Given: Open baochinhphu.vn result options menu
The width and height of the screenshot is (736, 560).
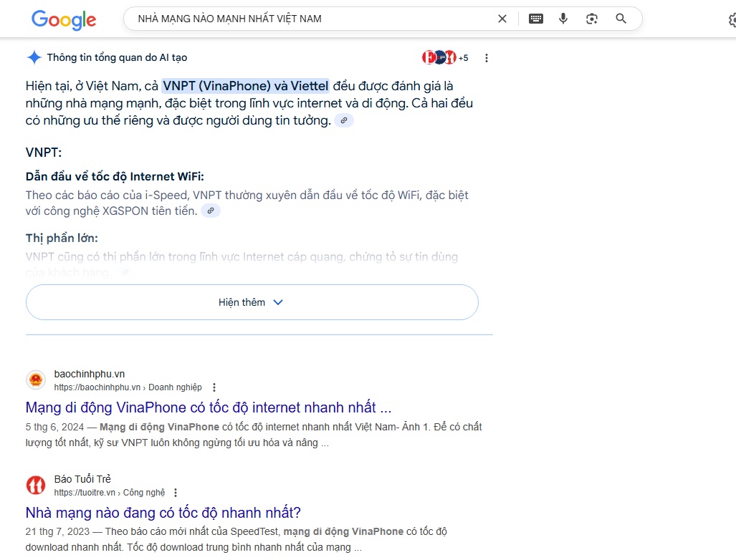Looking at the screenshot, I should pyautogui.click(x=214, y=387).
